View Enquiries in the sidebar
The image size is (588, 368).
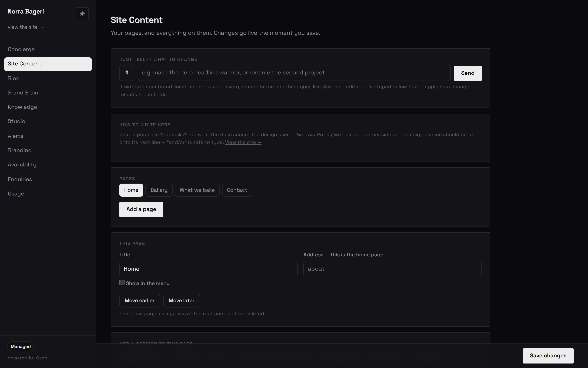(x=48, y=179)
